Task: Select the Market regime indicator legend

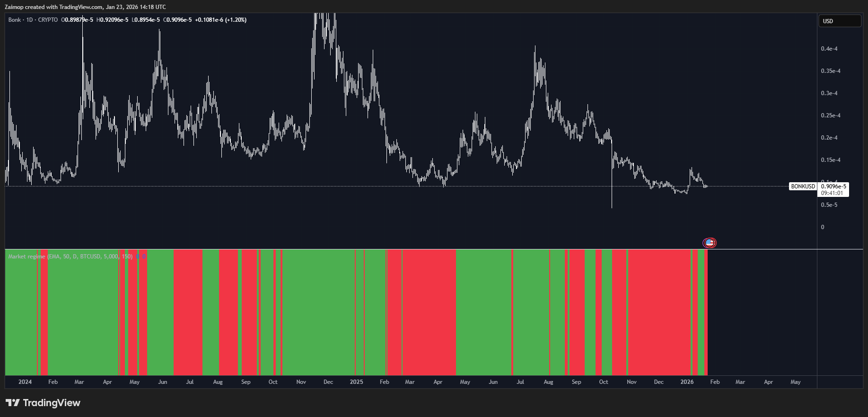Action: coord(70,257)
